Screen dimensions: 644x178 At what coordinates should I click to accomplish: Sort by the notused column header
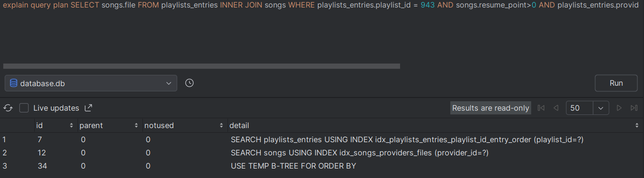(x=184, y=125)
